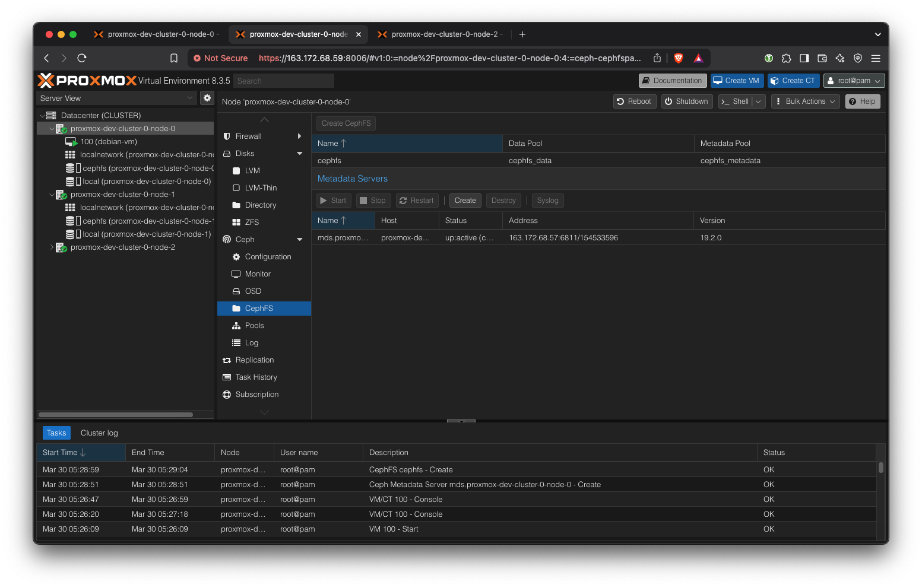Viewport: 922px width, 588px height.
Task: Open the Ceph OSD section
Action: pyautogui.click(x=253, y=291)
